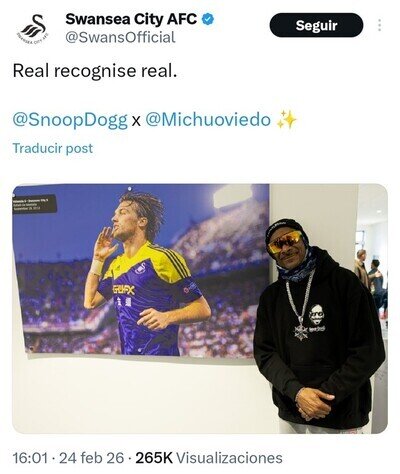Follow the account with the Seguir button
The image size is (400, 474).
316,25
